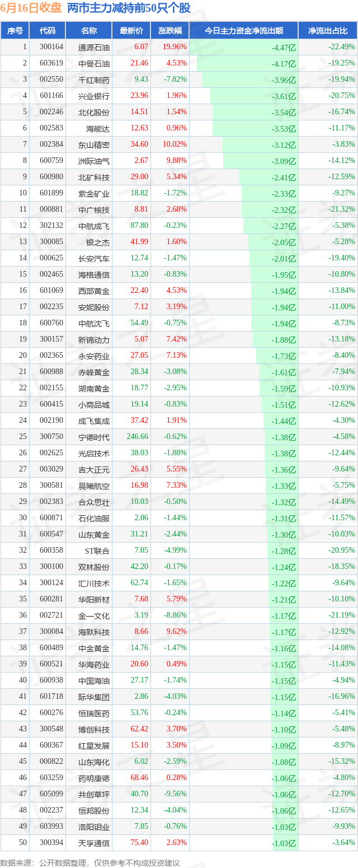Select stock name 金一文化
The width and height of the screenshot is (358, 868).
coord(94,616)
